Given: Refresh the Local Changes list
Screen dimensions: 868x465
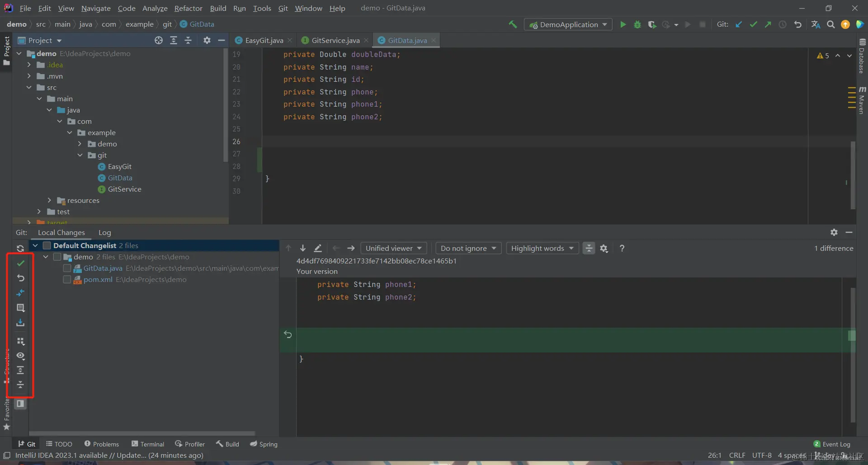Looking at the screenshot, I should [20, 248].
